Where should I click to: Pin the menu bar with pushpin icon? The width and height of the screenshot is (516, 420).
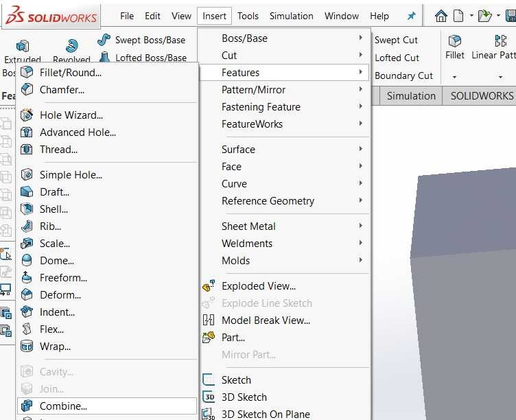(x=411, y=16)
